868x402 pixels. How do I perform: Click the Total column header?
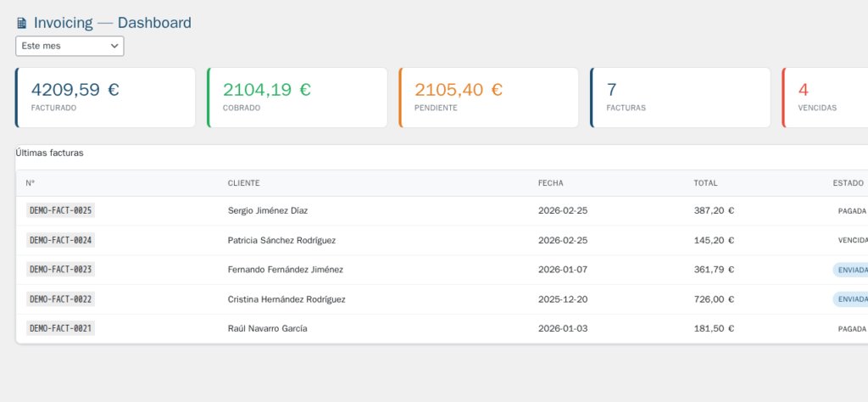point(705,183)
